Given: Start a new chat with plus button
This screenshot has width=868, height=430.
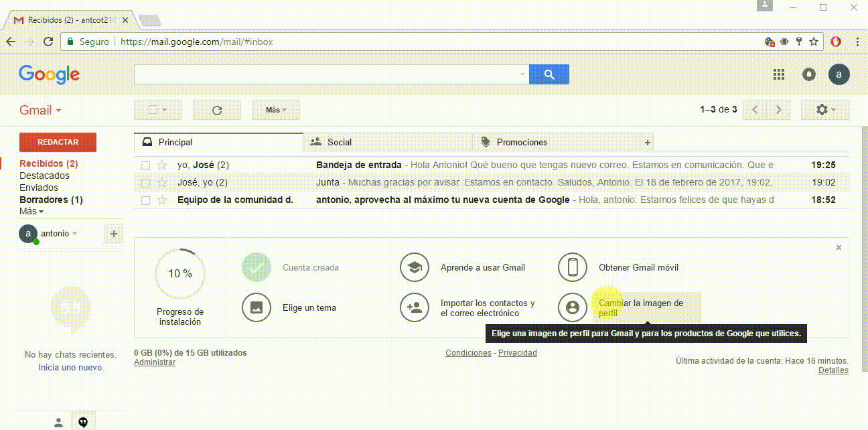Looking at the screenshot, I should coord(114,234).
